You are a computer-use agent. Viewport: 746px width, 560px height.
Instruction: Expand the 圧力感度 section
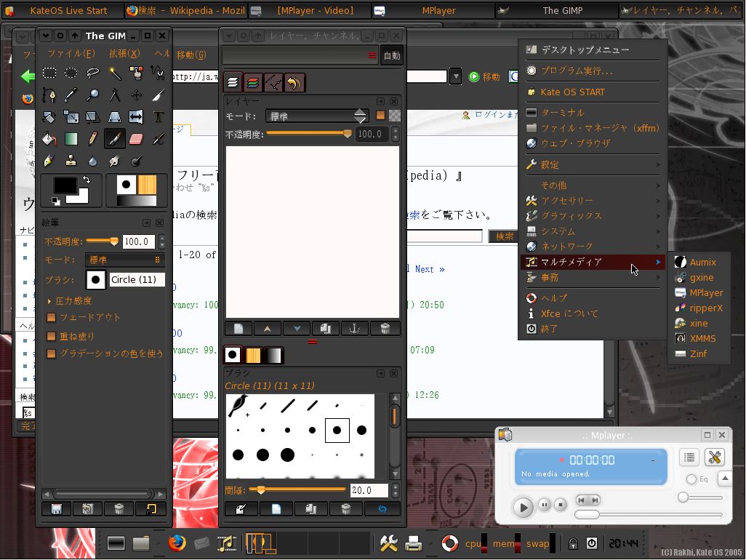(x=49, y=301)
